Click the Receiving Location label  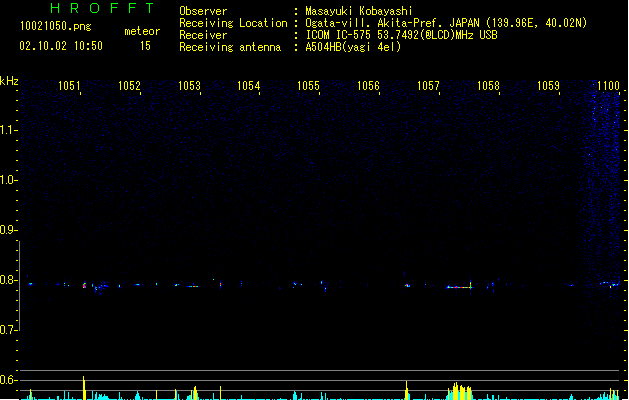[233, 23]
